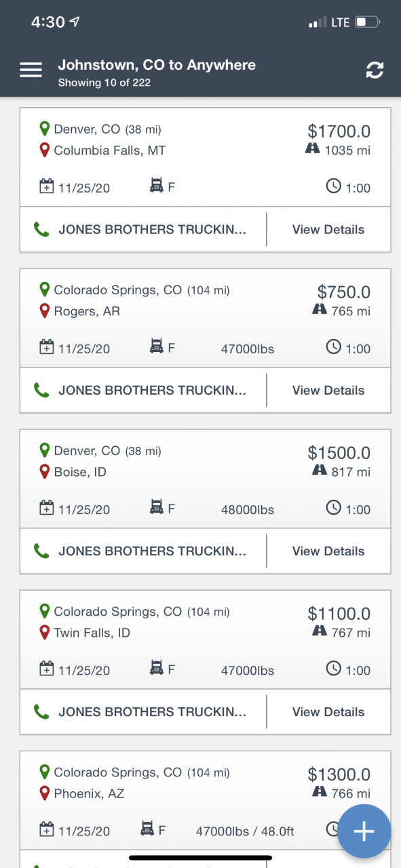The width and height of the screenshot is (401, 868).
Task: Tap the blue plus floating button
Action: (x=364, y=831)
